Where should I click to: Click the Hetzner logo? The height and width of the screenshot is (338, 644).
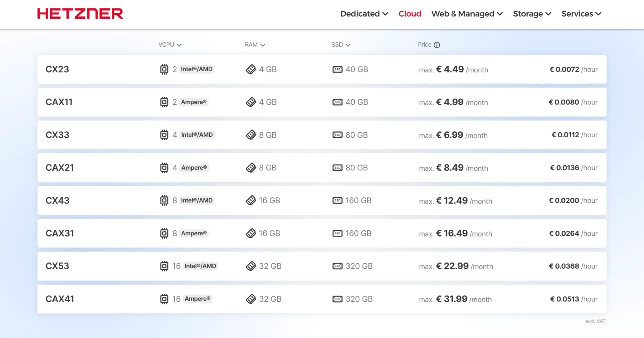[80, 14]
